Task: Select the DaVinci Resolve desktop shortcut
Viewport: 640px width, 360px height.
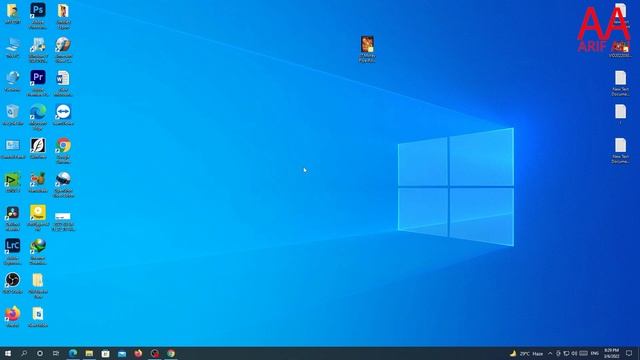Action: tap(13, 218)
